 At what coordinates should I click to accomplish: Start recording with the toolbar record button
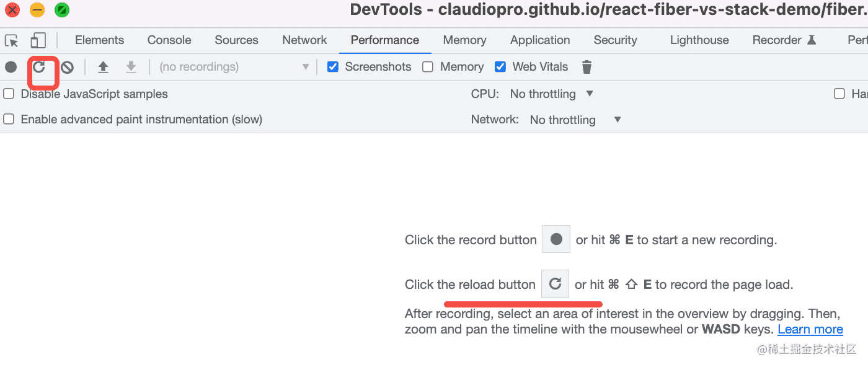[11, 67]
